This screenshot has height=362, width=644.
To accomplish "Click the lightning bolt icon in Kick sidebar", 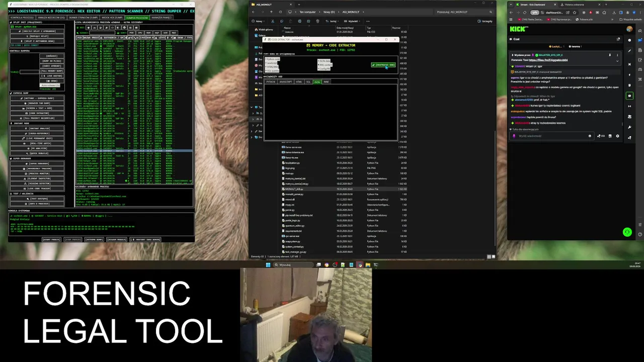I will (x=629, y=75).
